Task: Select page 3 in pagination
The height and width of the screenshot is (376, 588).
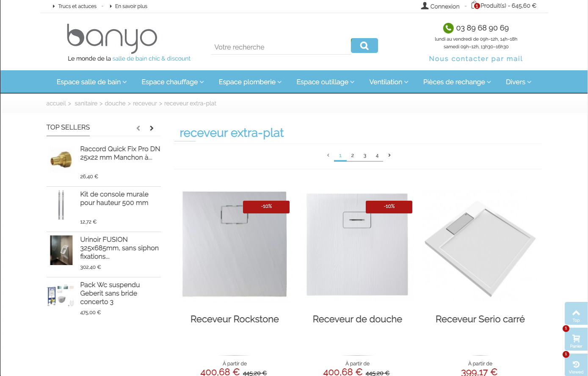Action: tap(364, 156)
